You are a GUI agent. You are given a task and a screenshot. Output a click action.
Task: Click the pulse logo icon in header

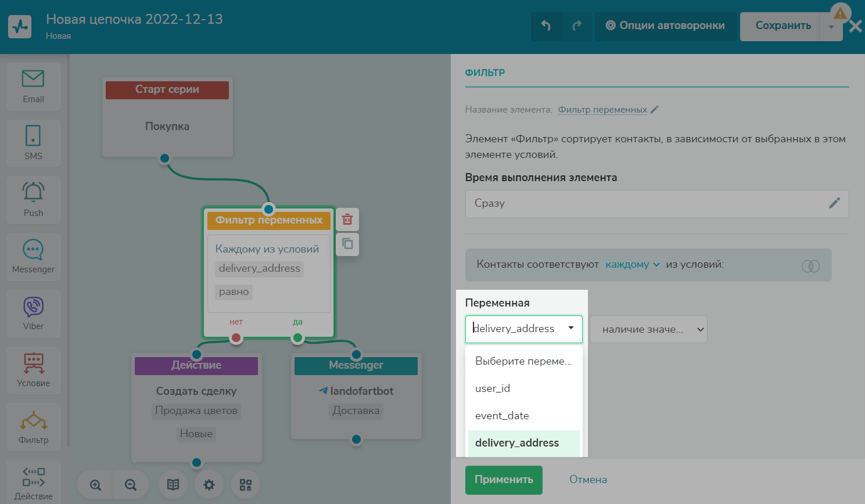pyautogui.click(x=20, y=27)
